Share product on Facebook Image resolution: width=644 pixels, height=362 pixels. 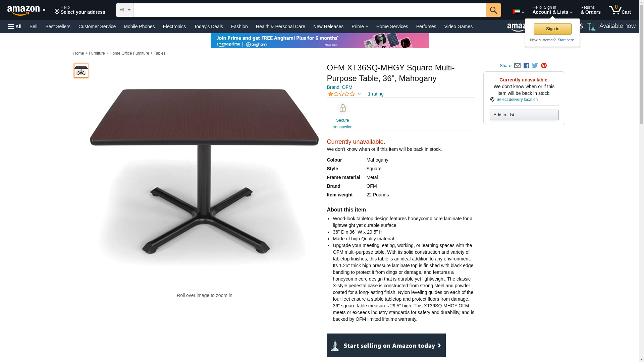[526, 66]
